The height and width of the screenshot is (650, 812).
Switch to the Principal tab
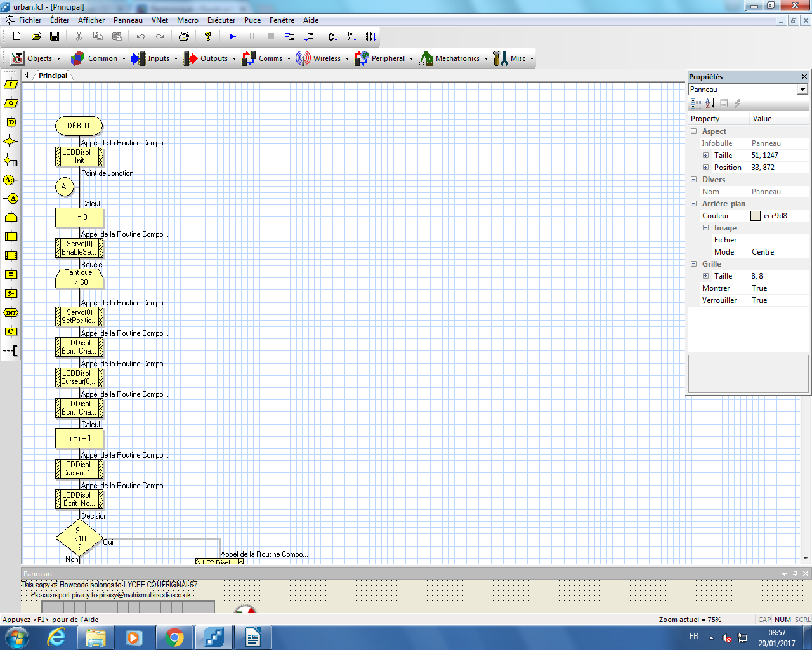click(53, 76)
